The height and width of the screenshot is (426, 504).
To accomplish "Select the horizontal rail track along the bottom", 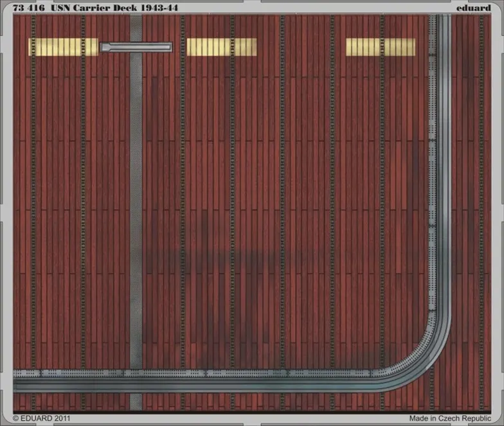I will point(193,379).
